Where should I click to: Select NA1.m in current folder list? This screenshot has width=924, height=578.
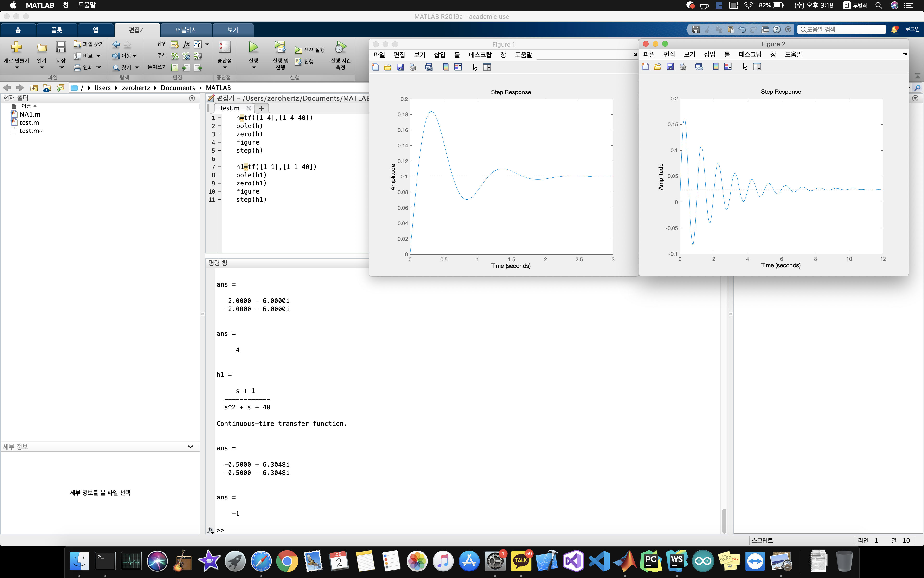point(30,114)
